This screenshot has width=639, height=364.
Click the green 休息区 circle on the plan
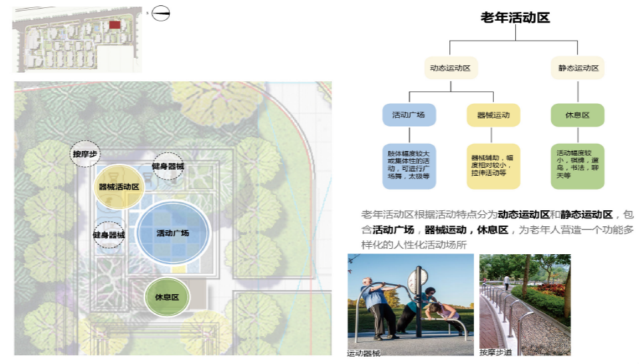click(166, 297)
